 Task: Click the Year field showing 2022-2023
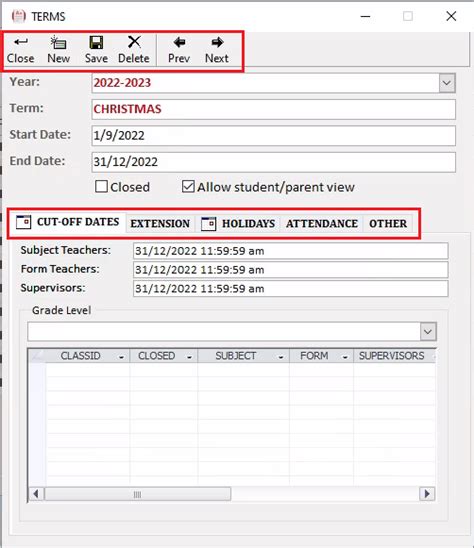(x=265, y=83)
